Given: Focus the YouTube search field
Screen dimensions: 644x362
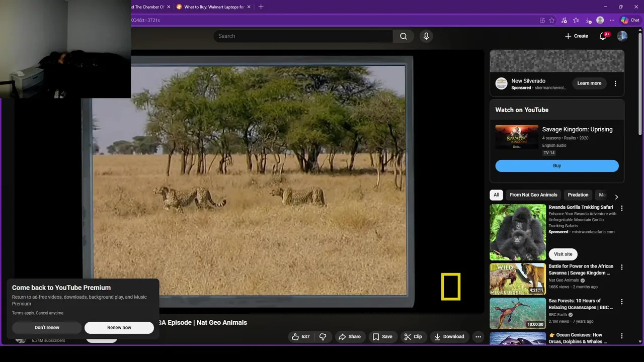Looking at the screenshot, I should coord(303,36).
